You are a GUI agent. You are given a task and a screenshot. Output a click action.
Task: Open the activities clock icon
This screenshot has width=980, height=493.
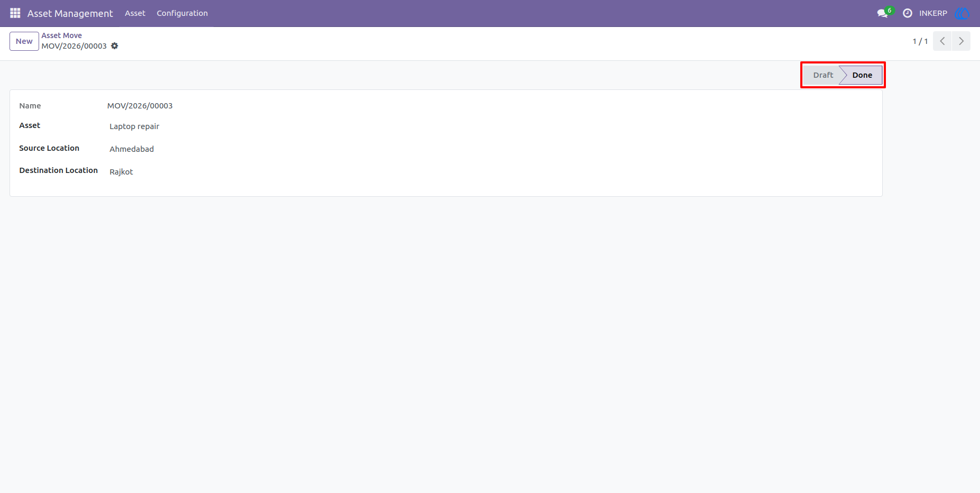point(908,13)
